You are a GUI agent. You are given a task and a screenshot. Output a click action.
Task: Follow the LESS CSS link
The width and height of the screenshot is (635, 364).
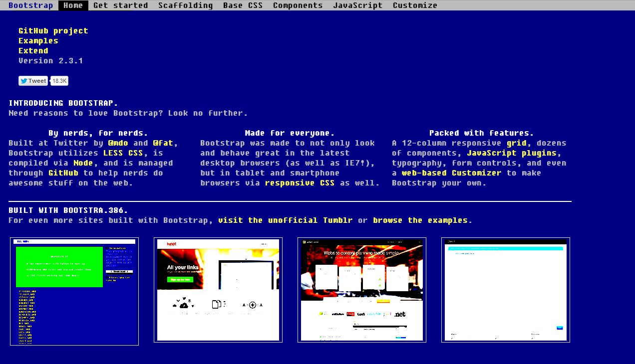123,153
